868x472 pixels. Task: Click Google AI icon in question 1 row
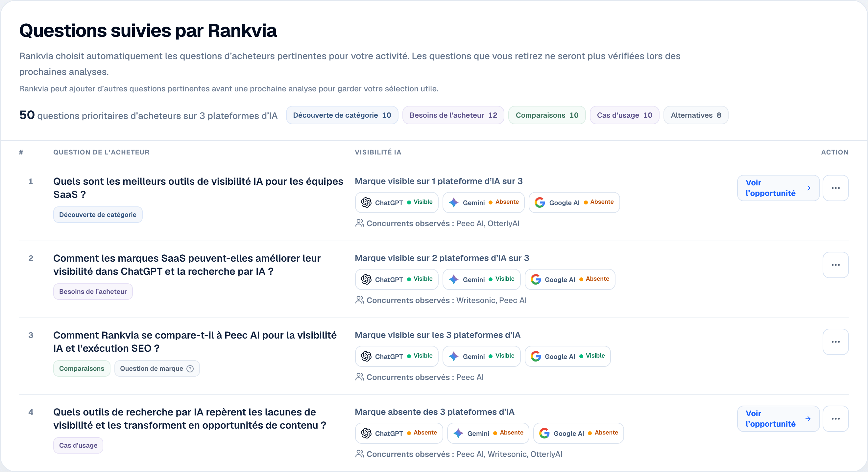point(540,202)
